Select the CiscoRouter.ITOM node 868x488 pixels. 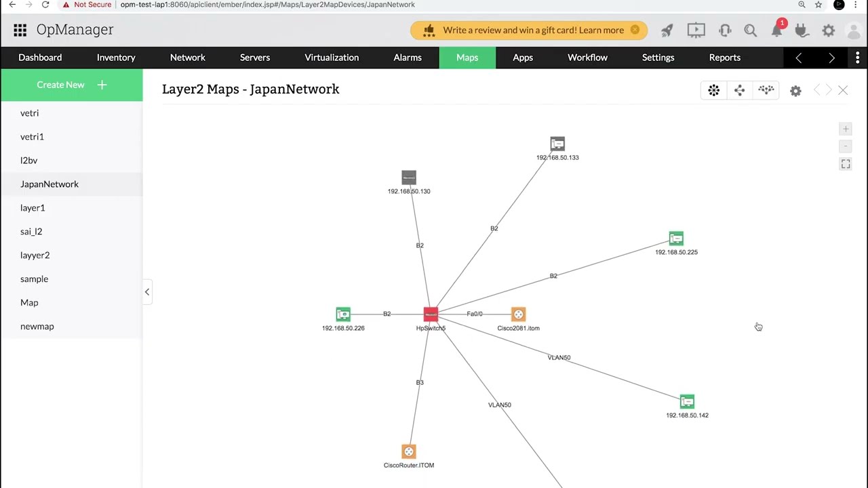pos(409,451)
